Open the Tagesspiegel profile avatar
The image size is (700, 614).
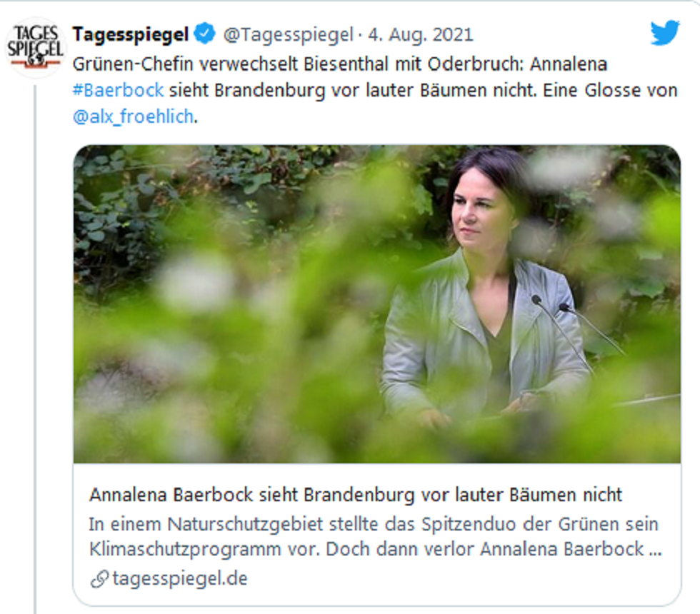click(35, 48)
